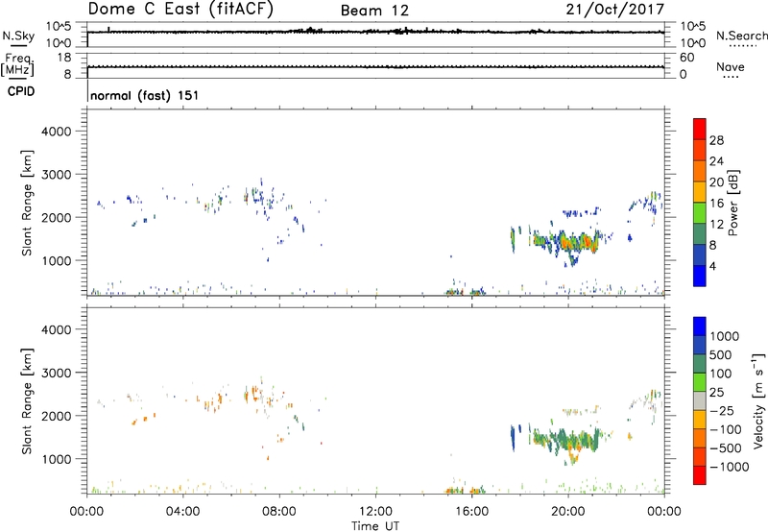Viewport: 768px width, 532px height.
Task: Click the 'Nave' legend label
Action: [x=731, y=67]
